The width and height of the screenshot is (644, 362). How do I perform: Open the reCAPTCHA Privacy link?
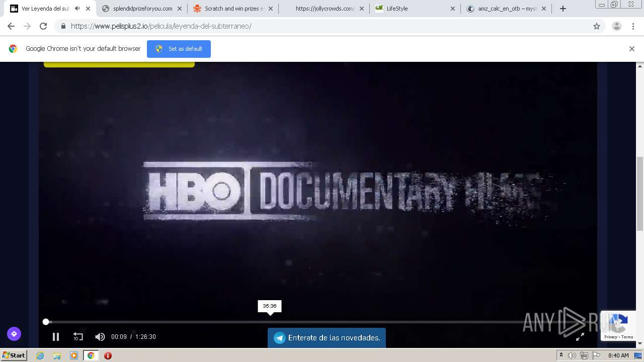point(611,337)
